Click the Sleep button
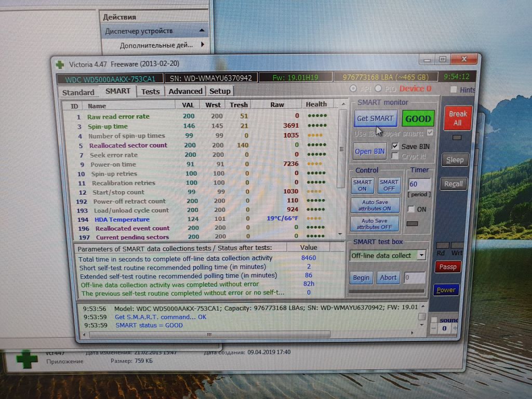Viewport: 532px width, 399px height. pos(455,160)
